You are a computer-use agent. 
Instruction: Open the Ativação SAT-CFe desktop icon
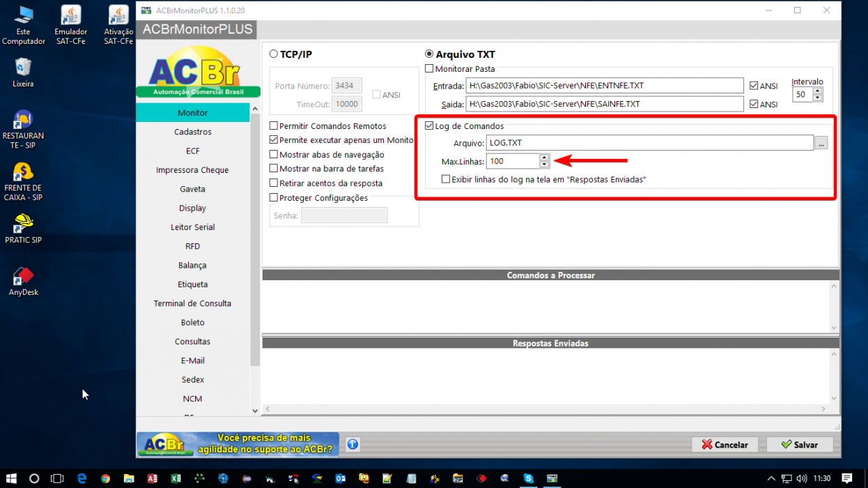pyautogui.click(x=118, y=25)
